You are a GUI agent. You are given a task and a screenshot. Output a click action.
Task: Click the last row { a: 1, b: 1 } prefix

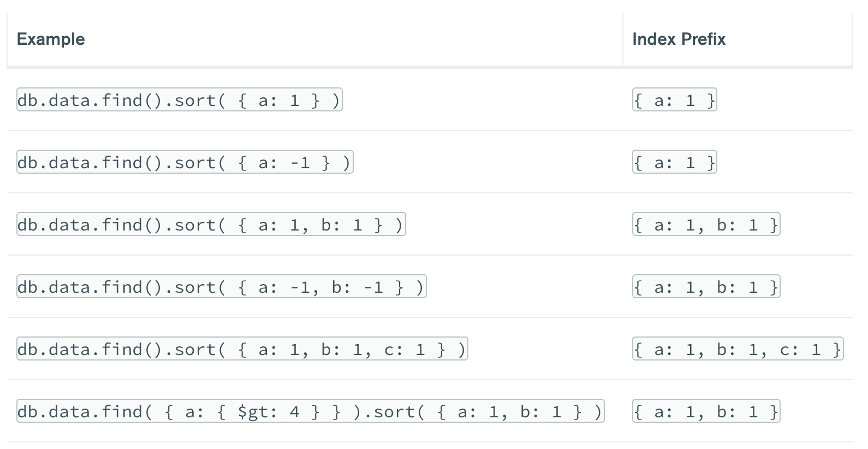tap(706, 411)
